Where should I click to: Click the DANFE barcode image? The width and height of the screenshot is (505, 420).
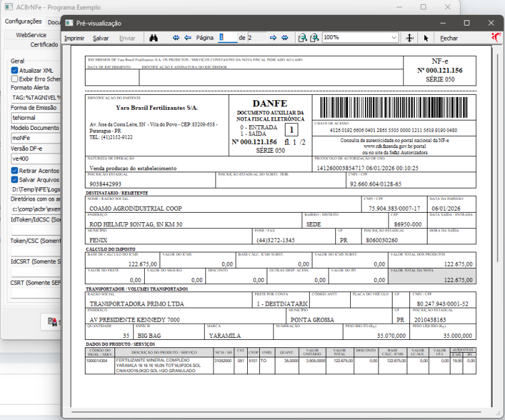coord(394,108)
